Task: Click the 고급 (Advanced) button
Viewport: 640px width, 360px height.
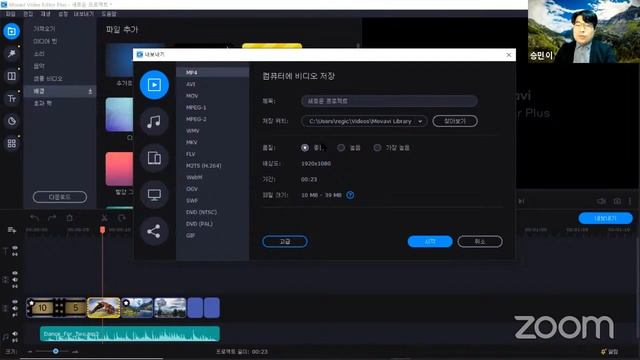Action: pyautogui.click(x=285, y=242)
